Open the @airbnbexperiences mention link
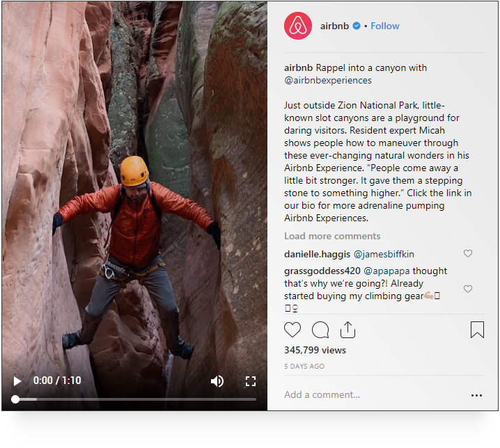500x448 pixels. (328, 80)
